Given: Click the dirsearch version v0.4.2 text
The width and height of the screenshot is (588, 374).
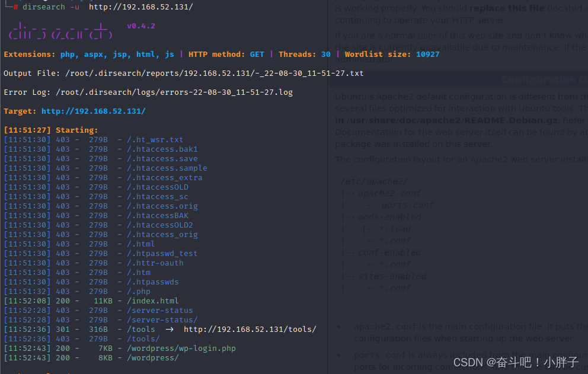Looking at the screenshot, I should coord(140,26).
